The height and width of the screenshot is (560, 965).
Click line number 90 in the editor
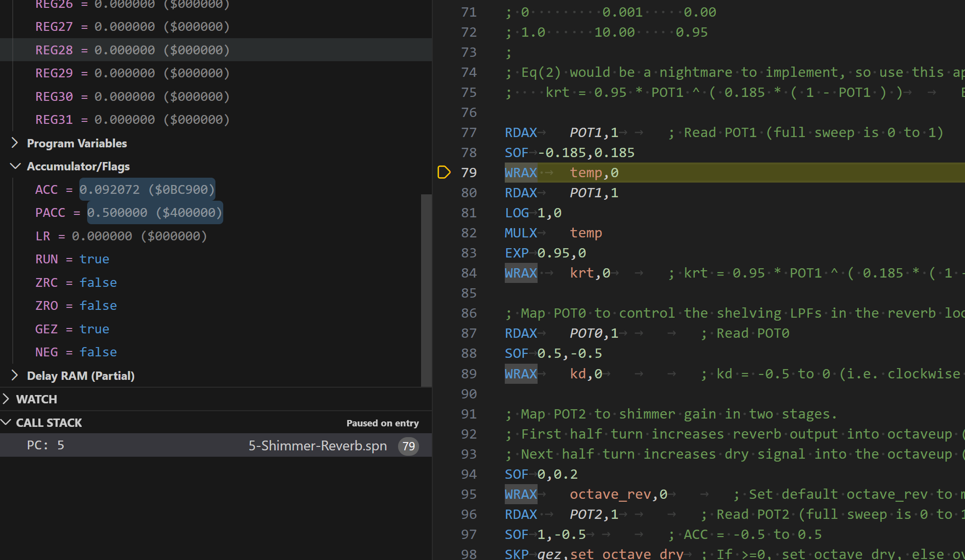coord(468,394)
